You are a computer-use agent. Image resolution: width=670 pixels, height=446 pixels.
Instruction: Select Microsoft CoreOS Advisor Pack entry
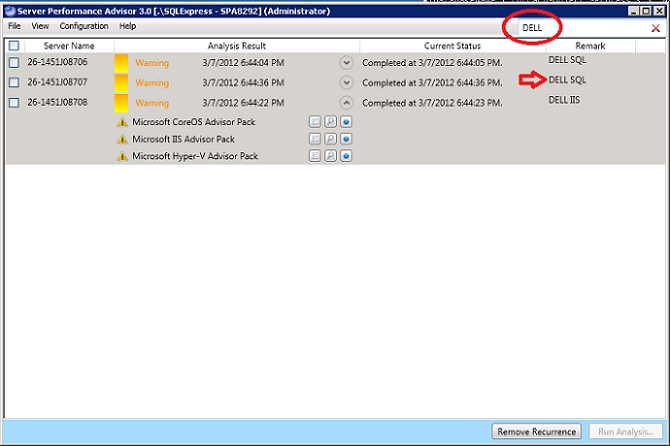pyautogui.click(x=194, y=122)
